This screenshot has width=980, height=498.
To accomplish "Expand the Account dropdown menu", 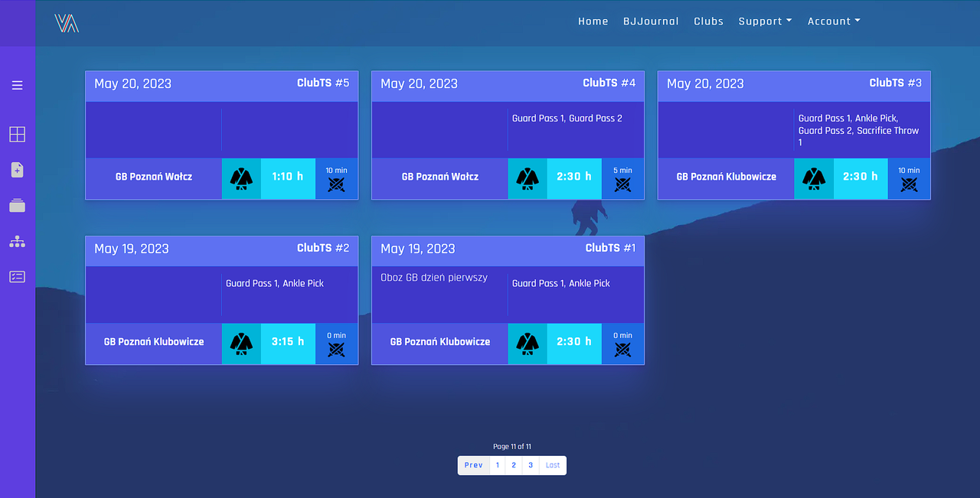I will 834,21.
